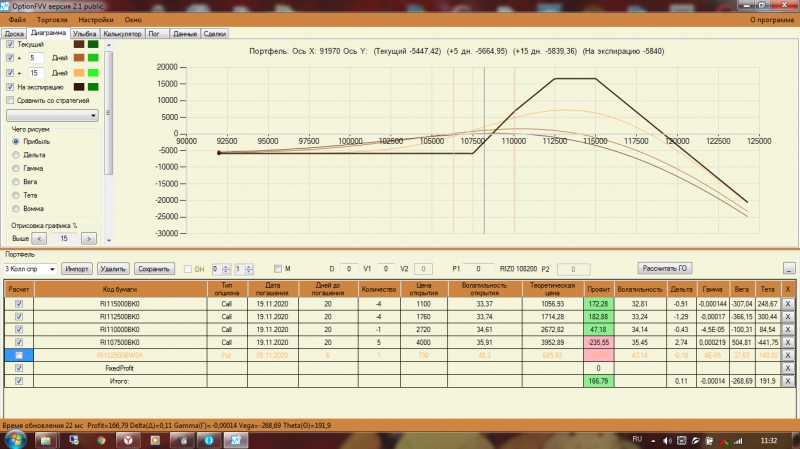The height and width of the screenshot is (449, 800).
Task: Open the red-green connection tray icon
Action: [x=724, y=440]
